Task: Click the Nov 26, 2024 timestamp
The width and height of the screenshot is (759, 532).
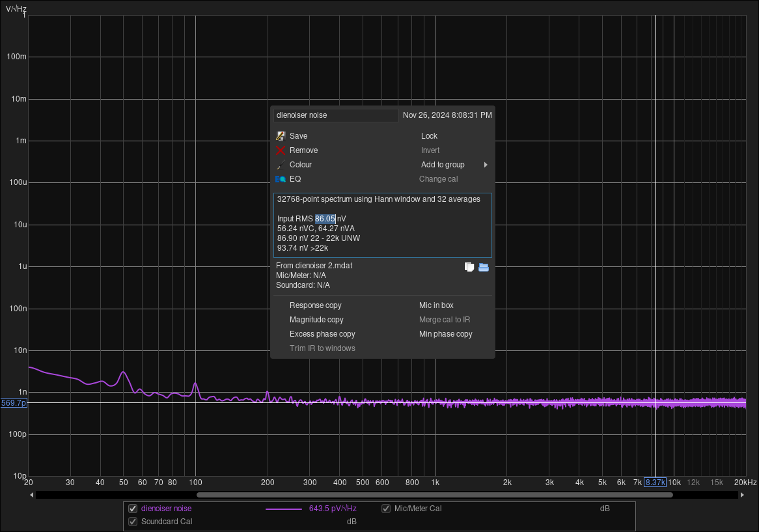Action: click(x=447, y=115)
